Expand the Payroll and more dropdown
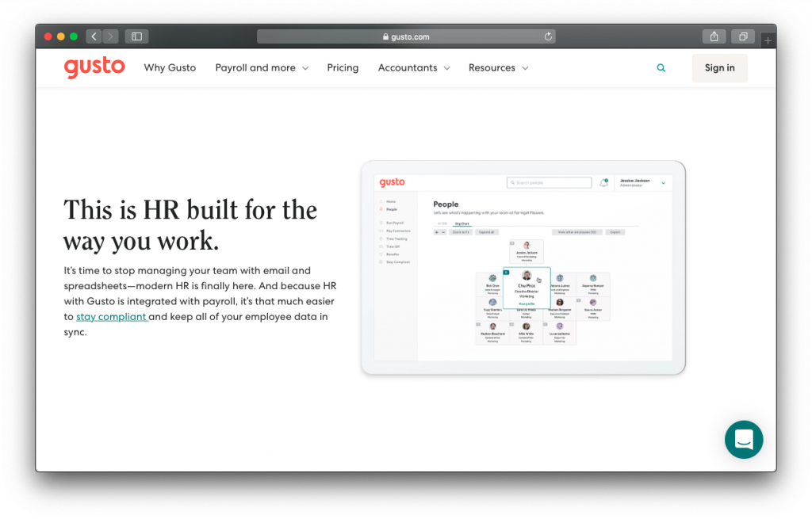 pos(262,68)
